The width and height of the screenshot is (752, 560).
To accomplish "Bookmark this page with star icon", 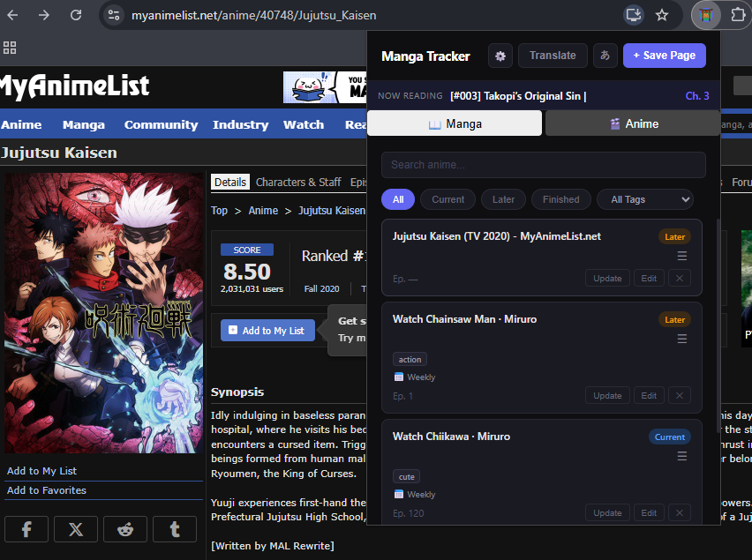I will (662, 15).
